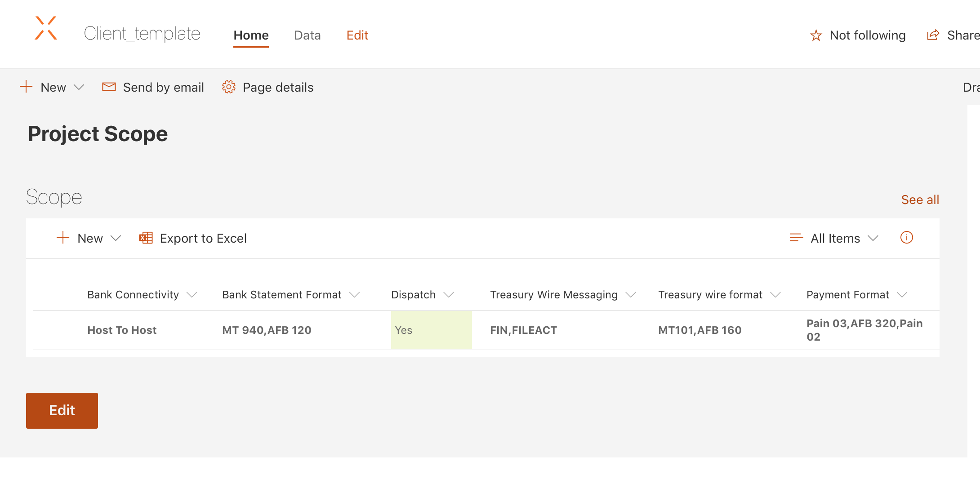Screen dimensions: 980x497
Task: Click the FIN,FILEACT cell
Action: point(523,330)
